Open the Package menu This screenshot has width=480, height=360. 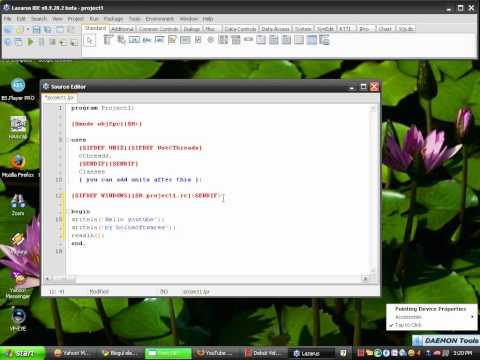click(x=113, y=19)
